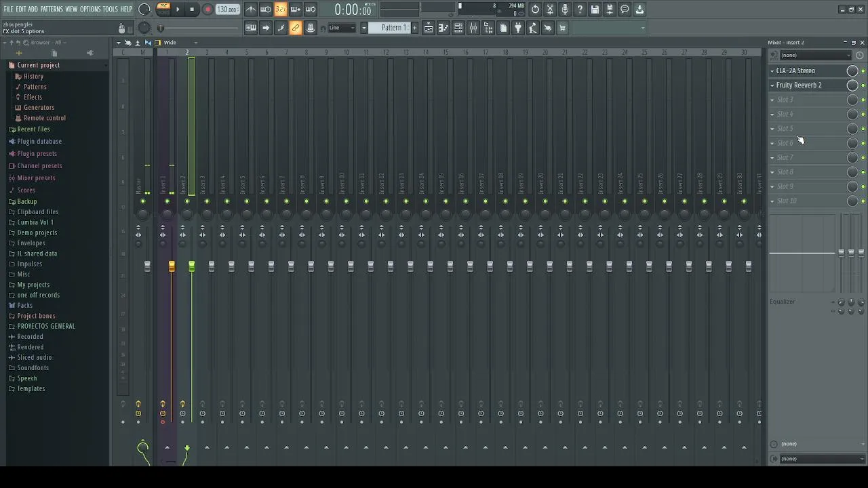The width and height of the screenshot is (868, 488).
Task: Open the Plugin database folder
Action: click(x=39, y=142)
